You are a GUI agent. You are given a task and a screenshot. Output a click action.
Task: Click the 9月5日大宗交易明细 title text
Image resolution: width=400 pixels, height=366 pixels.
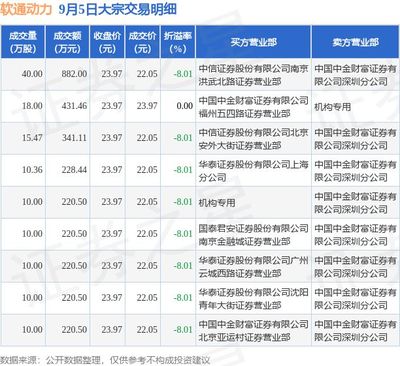tap(118, 9)
